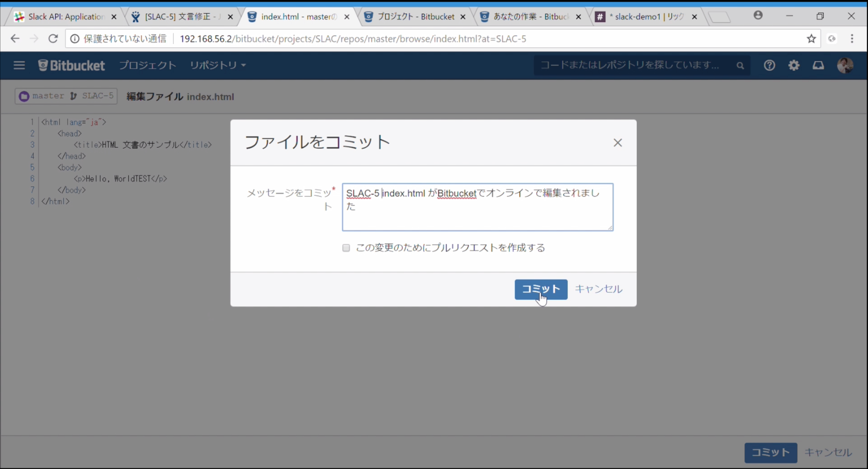Open the プロジェクト menu in Bitbucket header
Image resolution: width=868 pixels, height=469 pixels.
coord(147,65)
